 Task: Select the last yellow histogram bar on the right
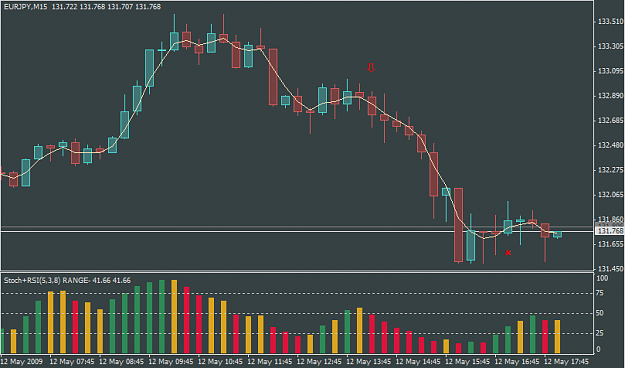tap(557, 337)
